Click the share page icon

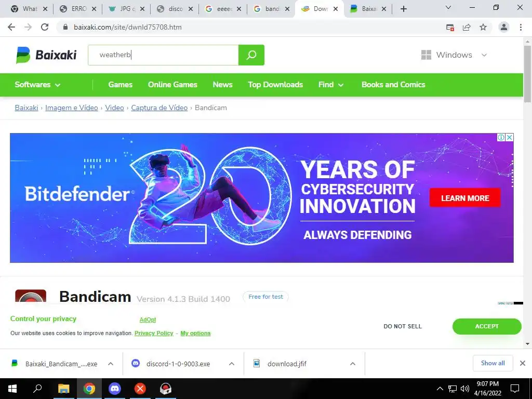click(x=467, y=28)
